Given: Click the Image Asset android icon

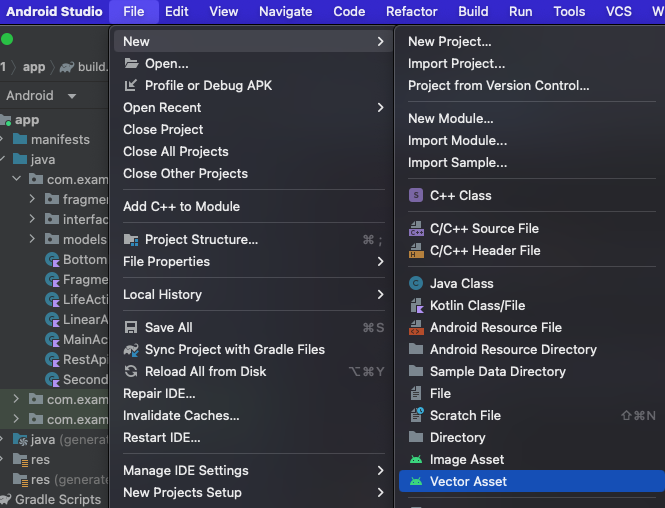Looking at the screenshot, I should pyautogui.click(x=416, y=459).
